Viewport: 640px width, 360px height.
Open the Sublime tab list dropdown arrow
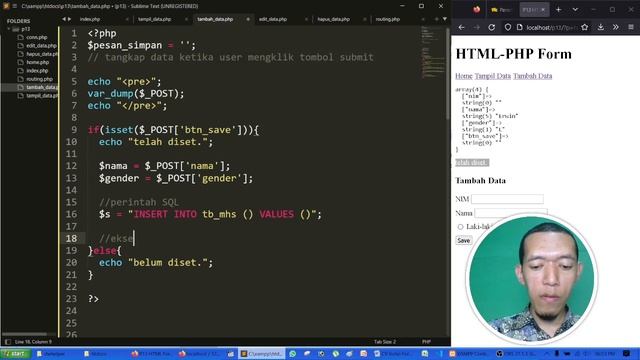click(x=445, y=19)
